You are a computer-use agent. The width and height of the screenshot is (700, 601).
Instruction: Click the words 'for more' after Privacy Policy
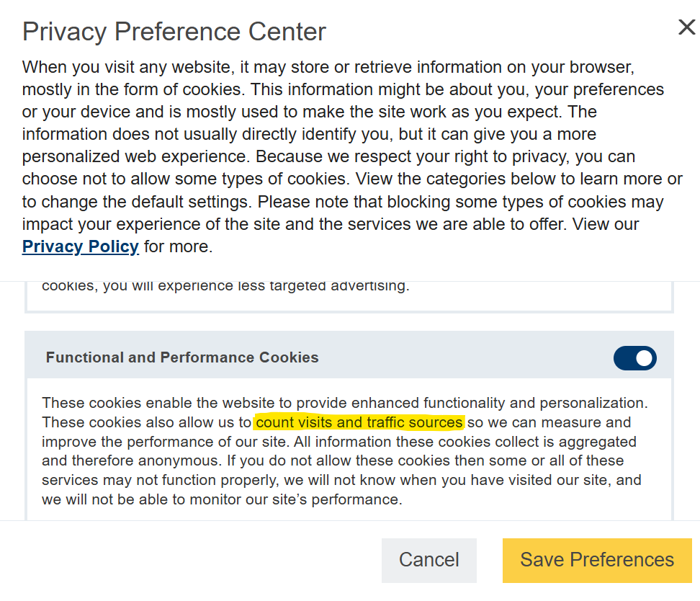click(178, 246)
